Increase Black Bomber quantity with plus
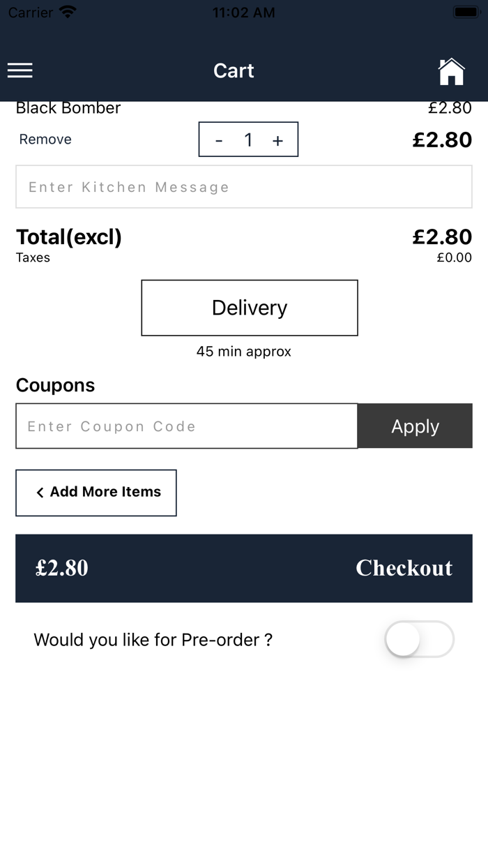 pyautogui.click(x=277, y=140)
